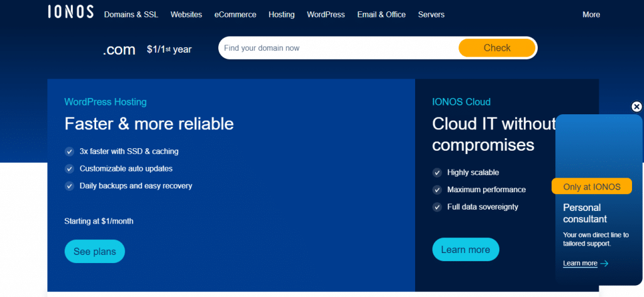Click the IONOS logo
Viewport: 644px width, 297px height.
(70, 12)
